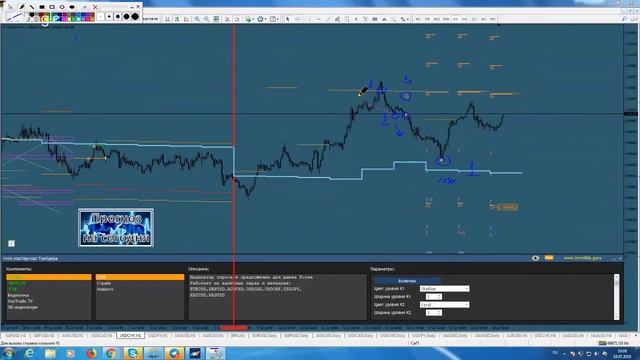Screen dimensions: 640x360
Task: Switch to the USDCAD,H1 chart tab
Action: click(x=101, y=336)
